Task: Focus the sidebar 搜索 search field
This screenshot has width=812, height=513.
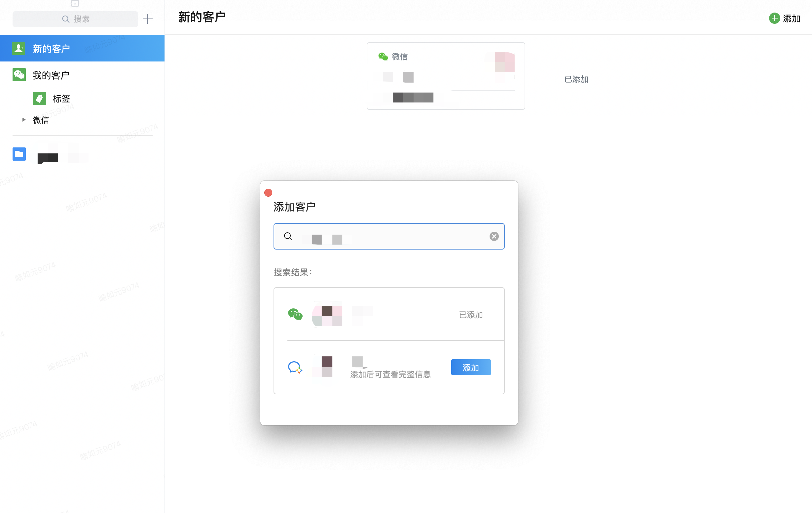Action: pyautogui.click(x=75, y=19)
